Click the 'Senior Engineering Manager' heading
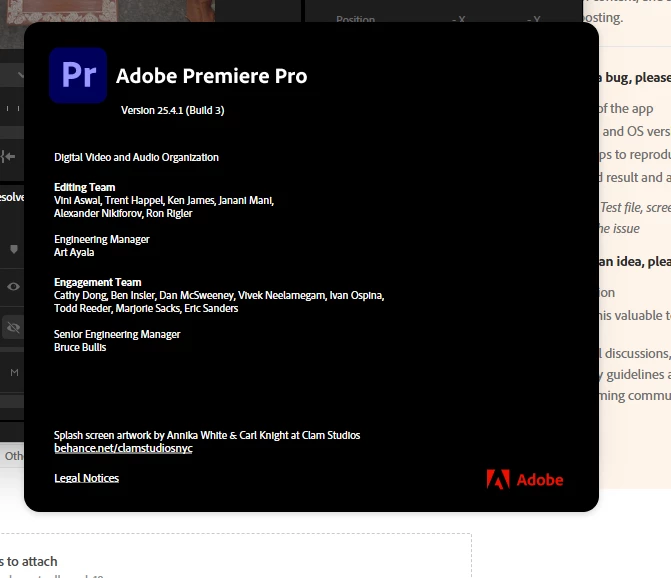This screenshot has width=671, height=578. point(117,334)
